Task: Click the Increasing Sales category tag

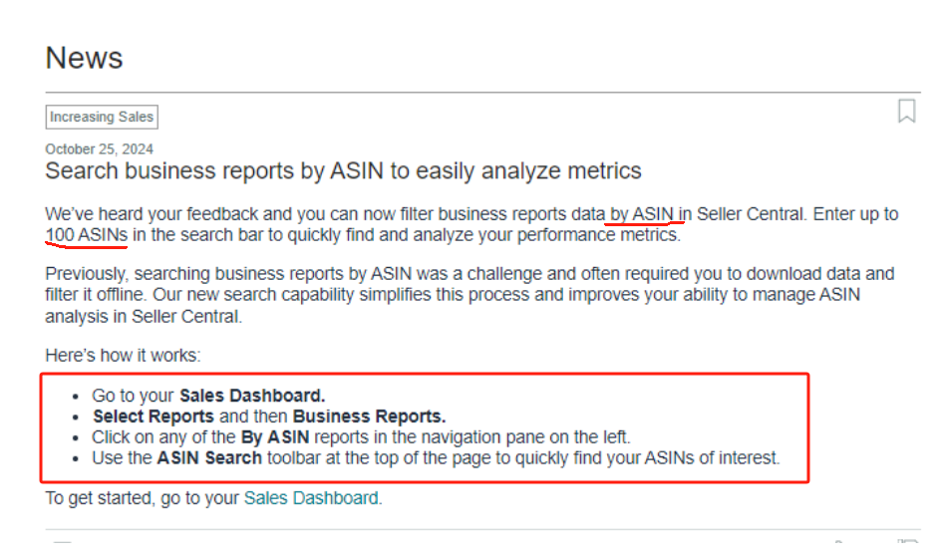Action: 102,117
